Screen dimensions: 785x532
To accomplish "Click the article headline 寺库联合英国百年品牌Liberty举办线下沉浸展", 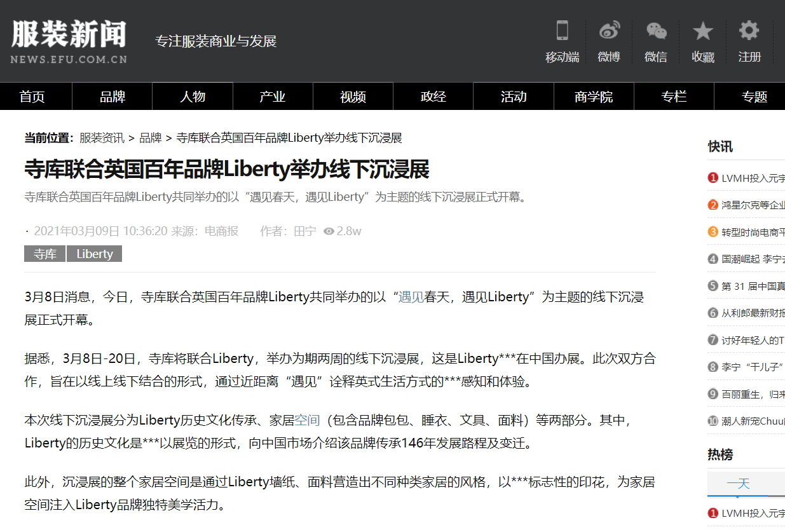I will (227, 170).
